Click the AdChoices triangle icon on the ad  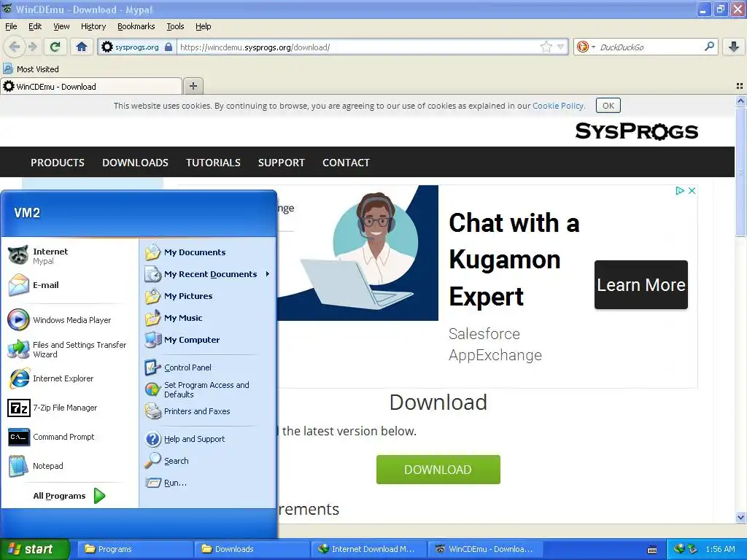pyautogui.click(x=680, y=190)
